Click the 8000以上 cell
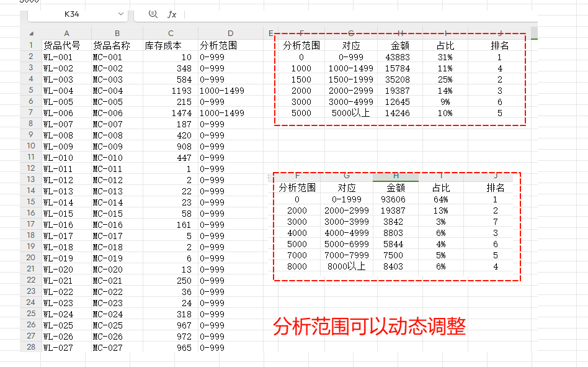Viewport: 588px width, 367px height. [346, 266]
